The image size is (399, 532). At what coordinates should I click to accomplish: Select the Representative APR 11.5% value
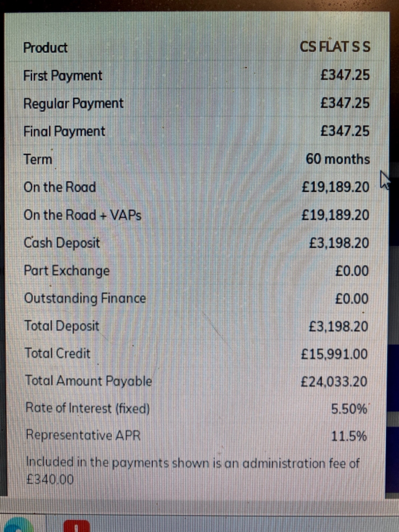pyautogui.click(x=349, y=436)
